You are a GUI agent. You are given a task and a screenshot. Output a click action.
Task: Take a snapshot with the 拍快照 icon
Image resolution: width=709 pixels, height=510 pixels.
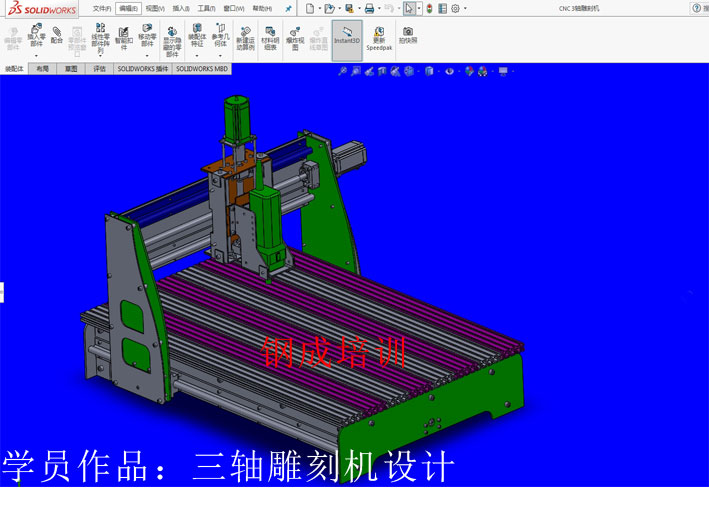point(408,35)
